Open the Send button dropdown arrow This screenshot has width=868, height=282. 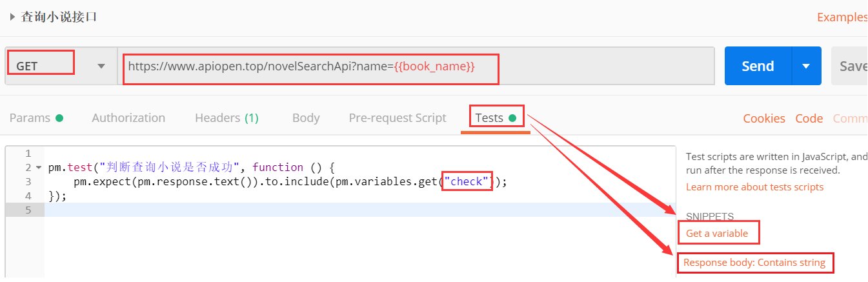(805, 66)
